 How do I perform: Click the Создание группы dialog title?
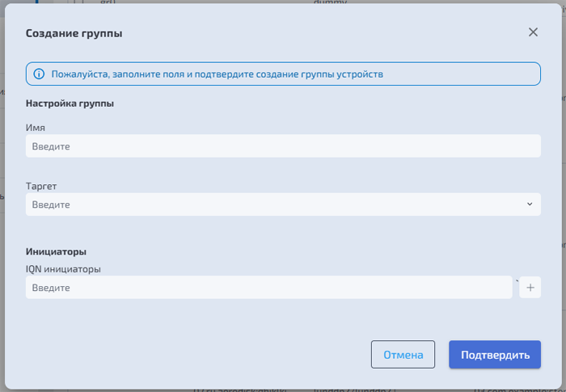click(x=74, y=33)
